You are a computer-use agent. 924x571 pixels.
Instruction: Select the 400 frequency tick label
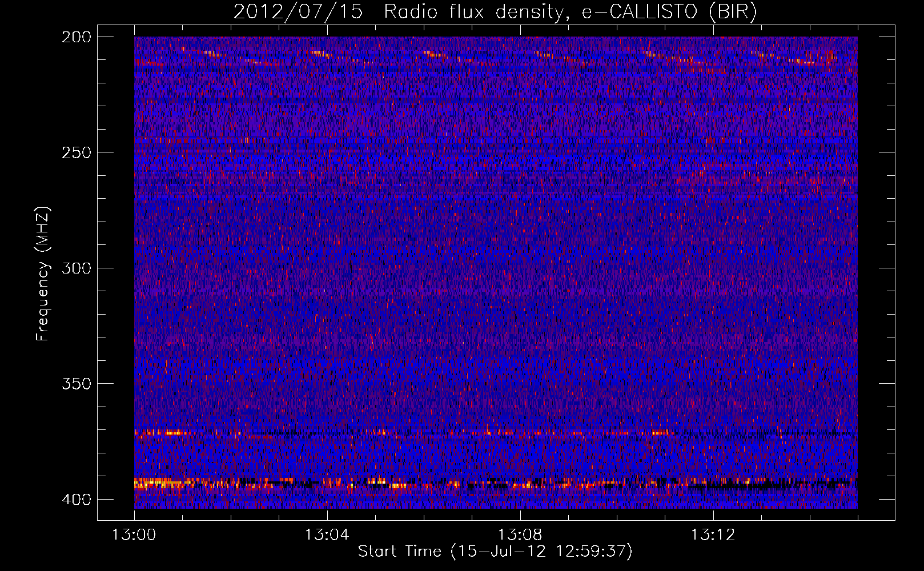(x=77, y=500)
